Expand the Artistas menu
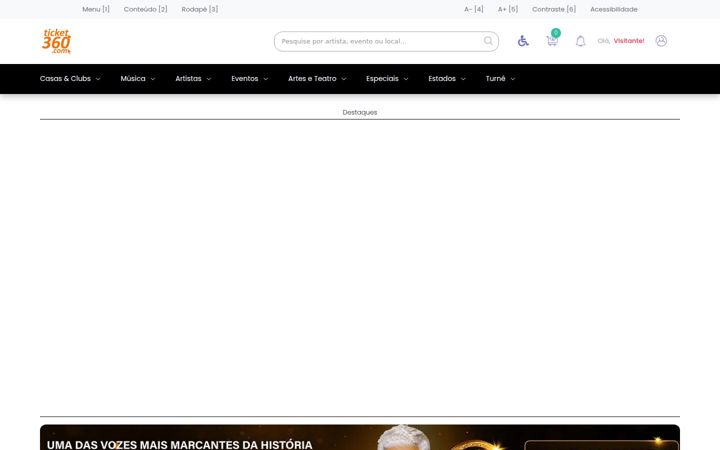 (193, 79)
